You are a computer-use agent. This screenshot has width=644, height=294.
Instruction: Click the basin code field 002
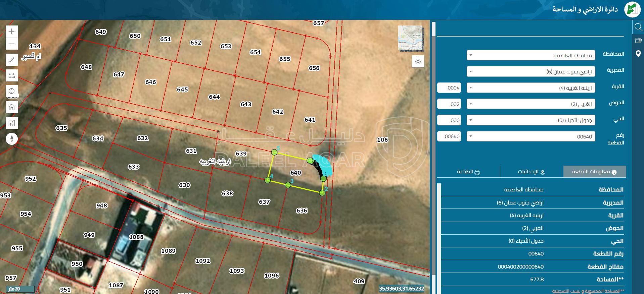(449, 104)
